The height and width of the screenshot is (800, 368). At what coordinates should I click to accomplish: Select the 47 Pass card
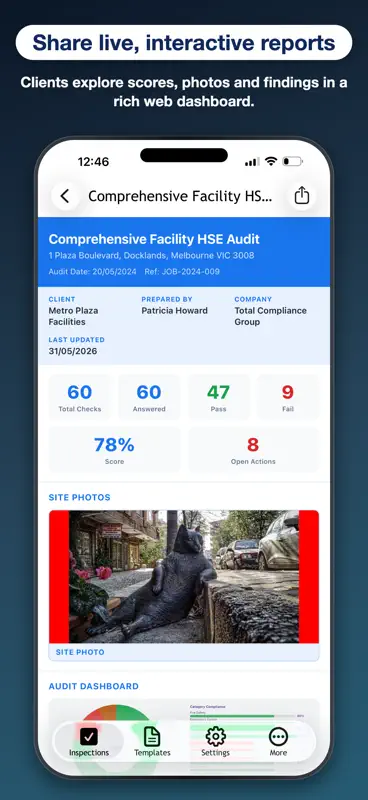[218, 397]
